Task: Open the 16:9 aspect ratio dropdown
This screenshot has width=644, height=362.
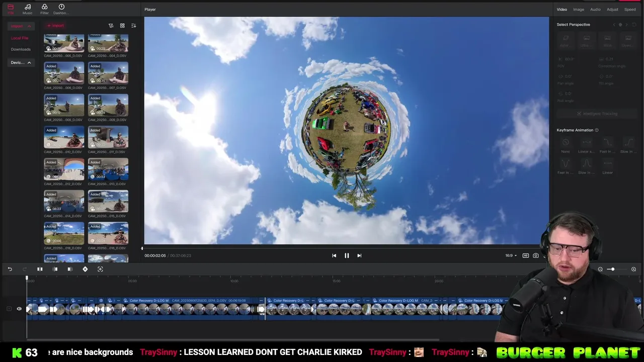Action: point(511,255)
